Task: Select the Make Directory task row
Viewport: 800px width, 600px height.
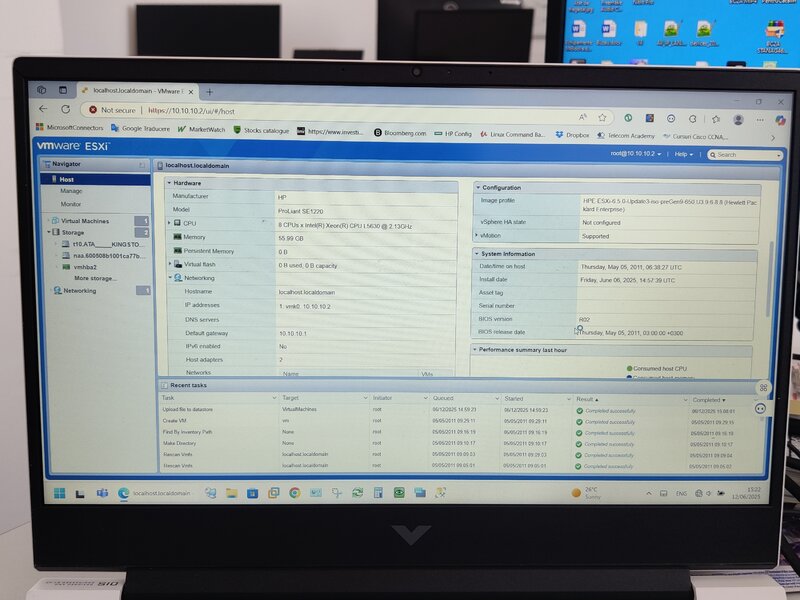Action: (x=457, y=443)
